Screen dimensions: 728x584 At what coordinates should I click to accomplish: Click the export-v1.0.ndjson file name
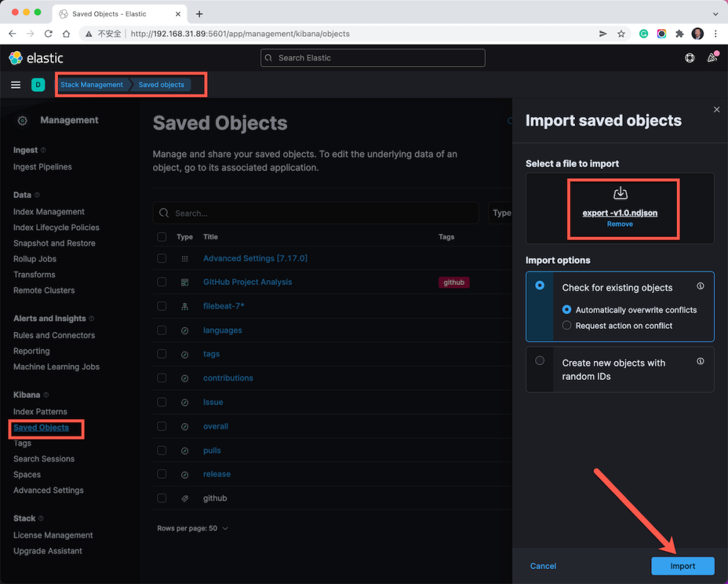point(620,213)
